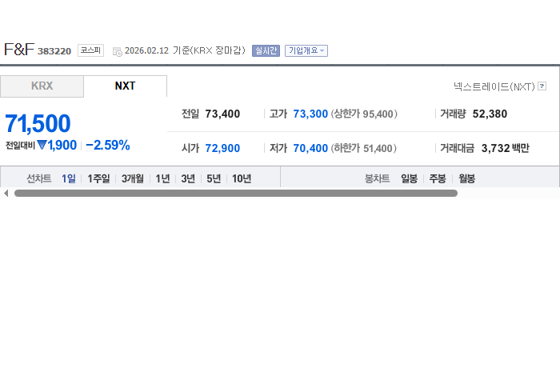Screen dimensions: 560x392
Task: Click the 고가 value 73,300
Action: click(x=310, y=114)
